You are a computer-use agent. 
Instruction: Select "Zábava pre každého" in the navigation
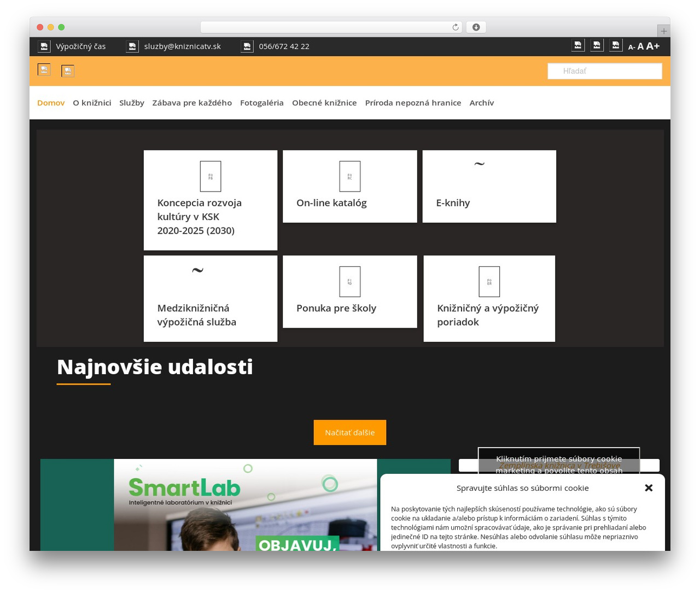192,103
